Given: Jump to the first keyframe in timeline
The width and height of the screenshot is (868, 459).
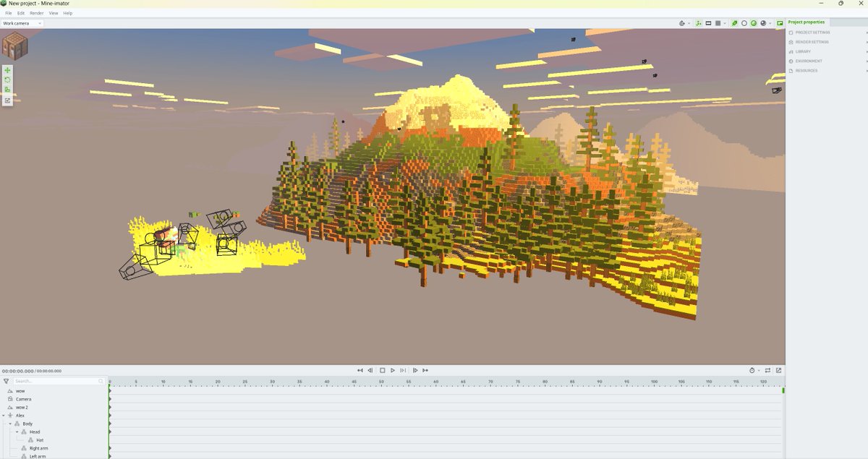Looking at the screenshot, I should (x=360, y=370).
